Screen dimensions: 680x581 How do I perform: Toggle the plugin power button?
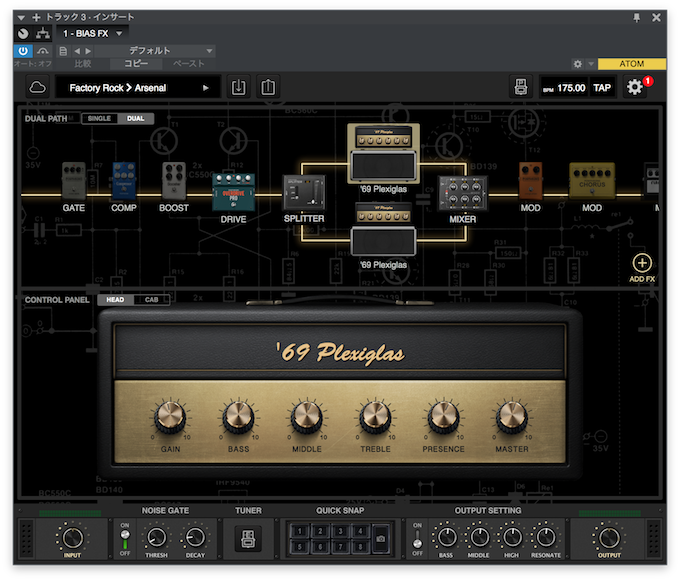[23, 51]
